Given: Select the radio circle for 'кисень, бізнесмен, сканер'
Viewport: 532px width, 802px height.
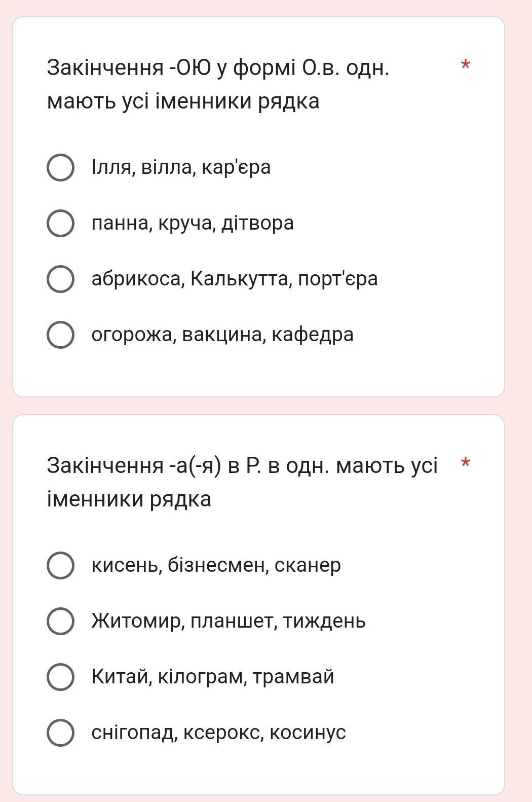Looking at the screenshot, I should point(60,565).
